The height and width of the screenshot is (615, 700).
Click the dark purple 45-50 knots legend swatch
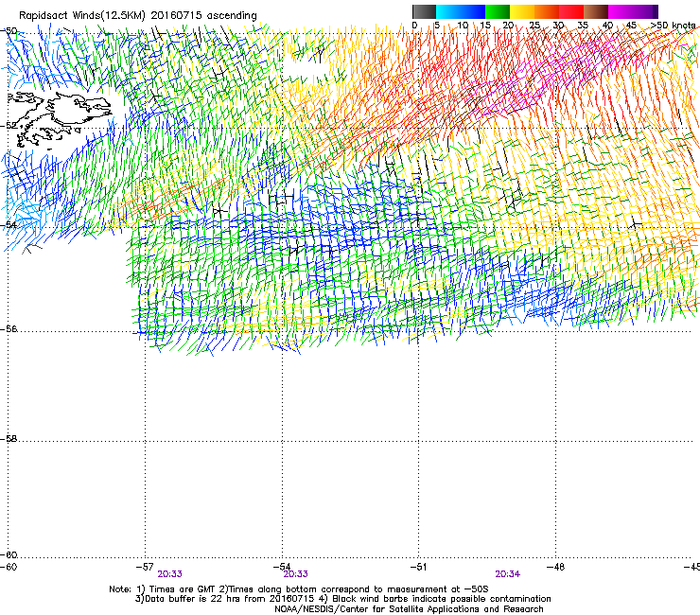click(x=645, y=11)
